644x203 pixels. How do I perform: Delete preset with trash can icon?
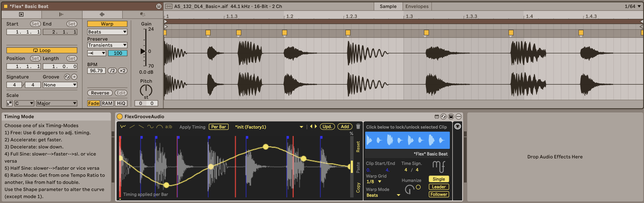point(358,126)
